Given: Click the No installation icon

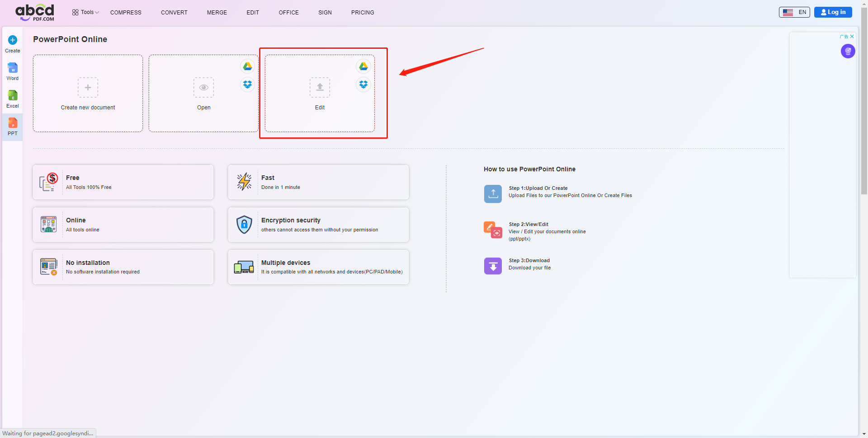Looking at the screenshot, I should point(48,267).
